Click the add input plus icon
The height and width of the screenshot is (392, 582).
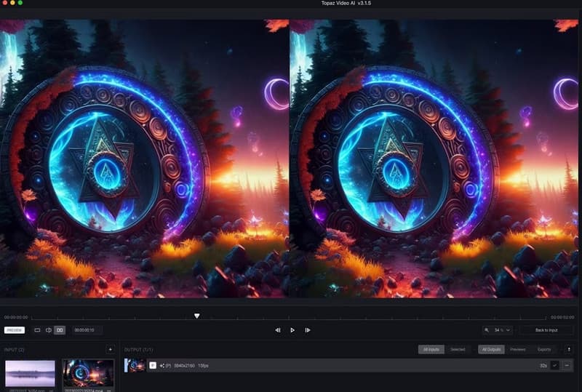109,350
